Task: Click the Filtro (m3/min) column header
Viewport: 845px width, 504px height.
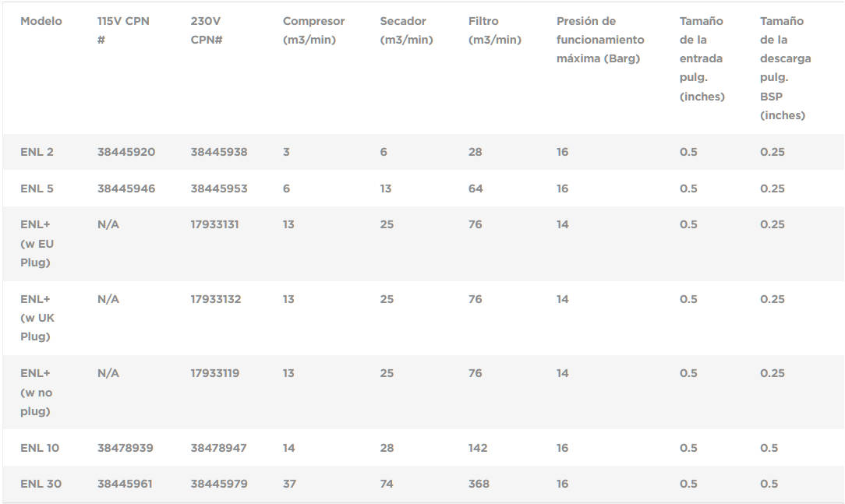Action: (494, 30)
